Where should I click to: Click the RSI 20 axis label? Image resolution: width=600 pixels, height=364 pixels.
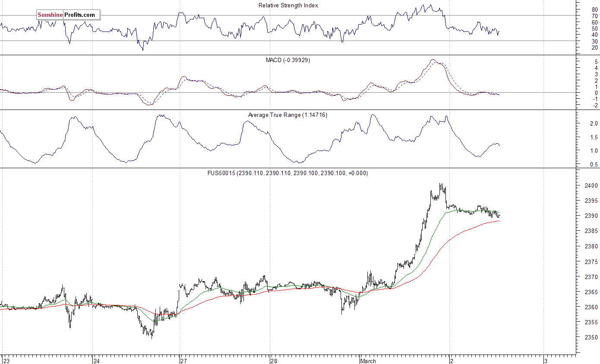pyautogui.click(x=594, y=47)
